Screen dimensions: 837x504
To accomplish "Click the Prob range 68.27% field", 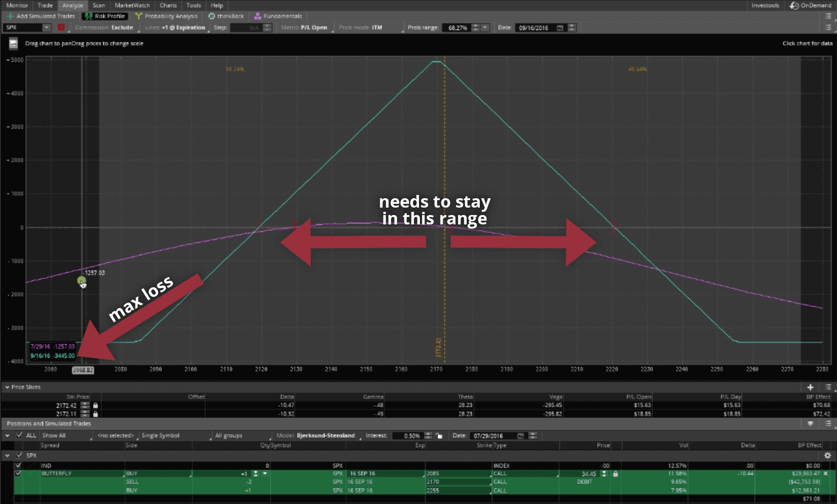I will coord(456,28).
